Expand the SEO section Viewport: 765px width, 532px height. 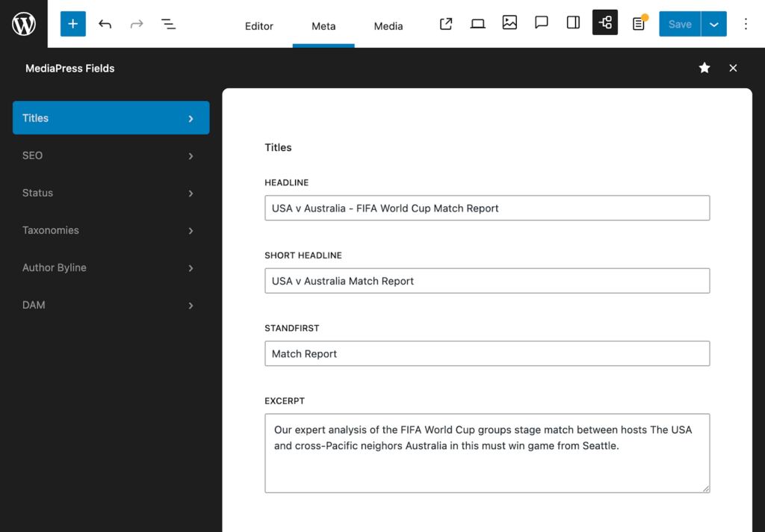coord(111,155)
